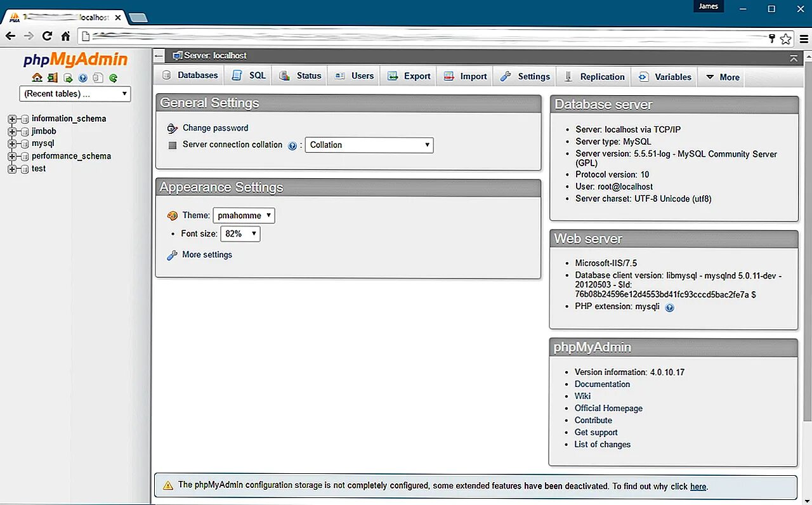Click the saved password key icon in address bar
The image size is (812, 505).
(772, 39)
